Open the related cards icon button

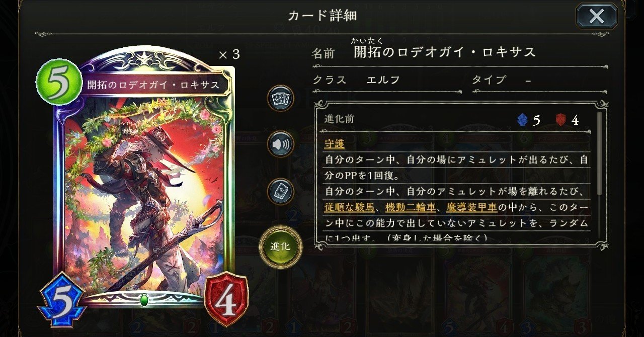click(x=280, y=98)
